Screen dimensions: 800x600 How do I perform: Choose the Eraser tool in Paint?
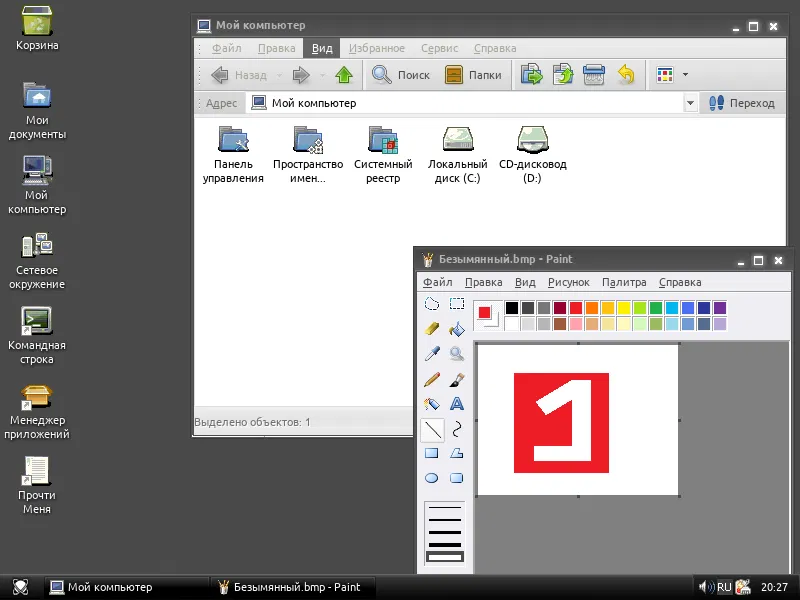(x=432, y=329)
